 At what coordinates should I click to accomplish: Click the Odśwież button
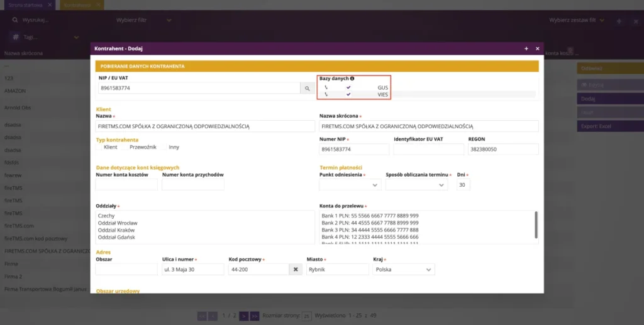click(610, 69)
